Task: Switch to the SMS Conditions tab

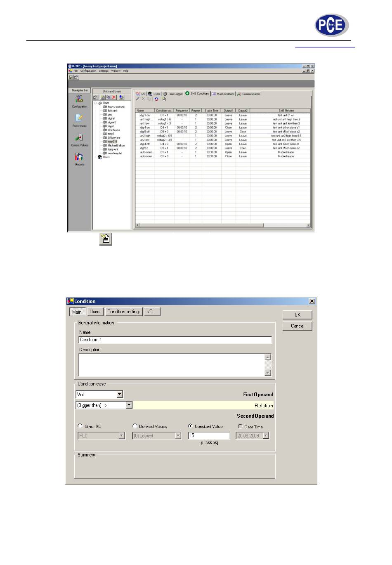Action: 197,94
